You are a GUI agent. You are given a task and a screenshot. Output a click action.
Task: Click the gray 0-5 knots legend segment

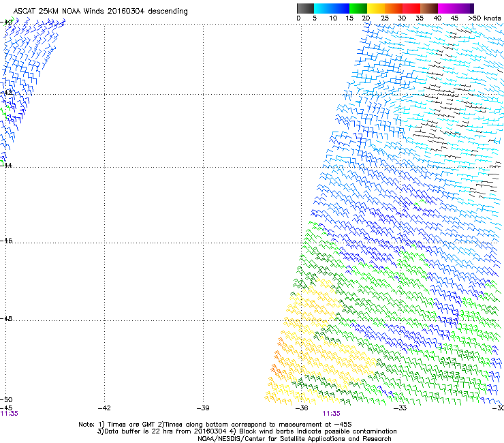click(x=305, y=8)
